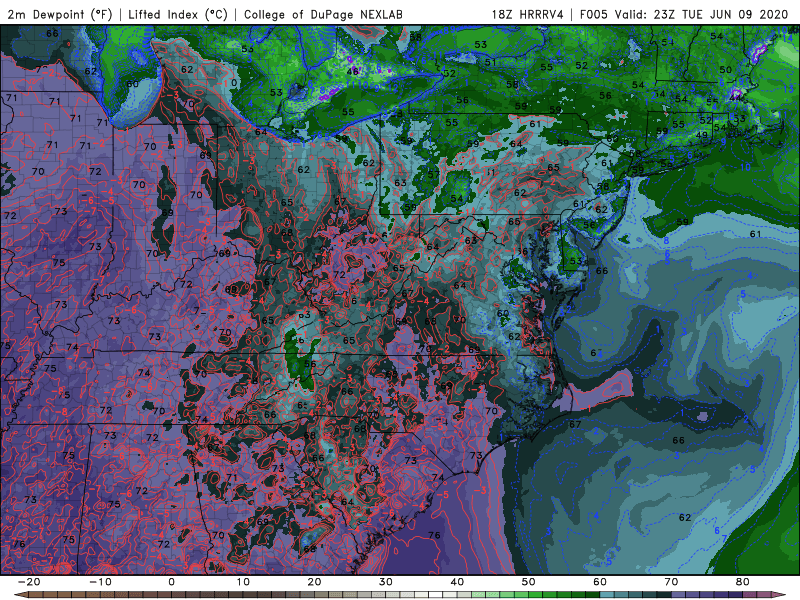800x600 pixels.
Task: Click the "51" dewpoint value at the top of the map
Action: (x=491, y=62)
